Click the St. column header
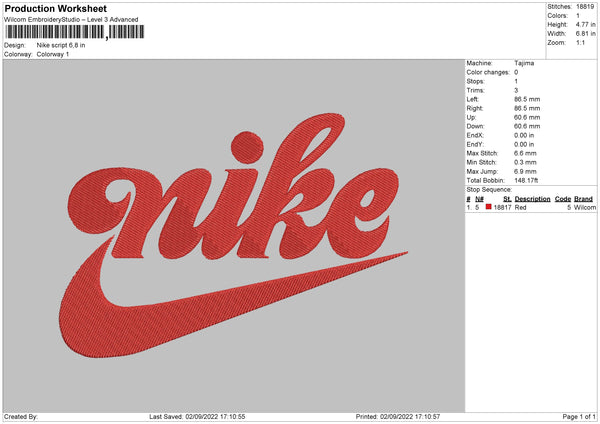 [507, 199]
